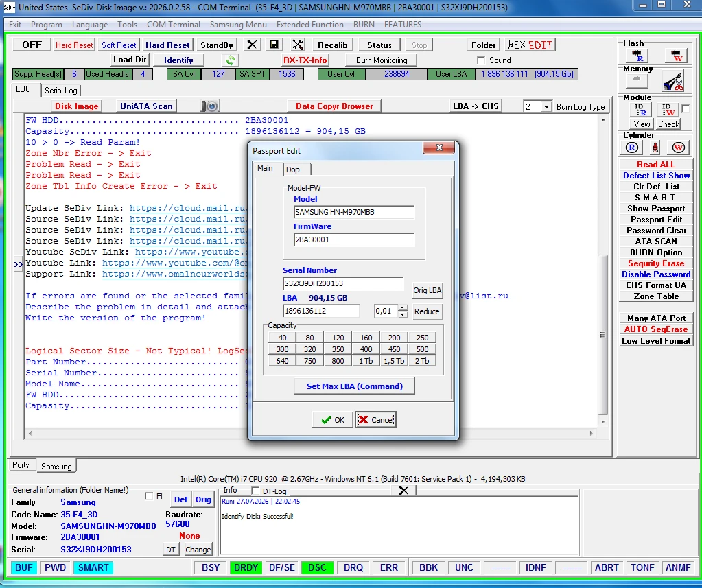Screen dimensions: 702x588
Task: Click in the Serial Number input field
Action: [x=343, y=283]
